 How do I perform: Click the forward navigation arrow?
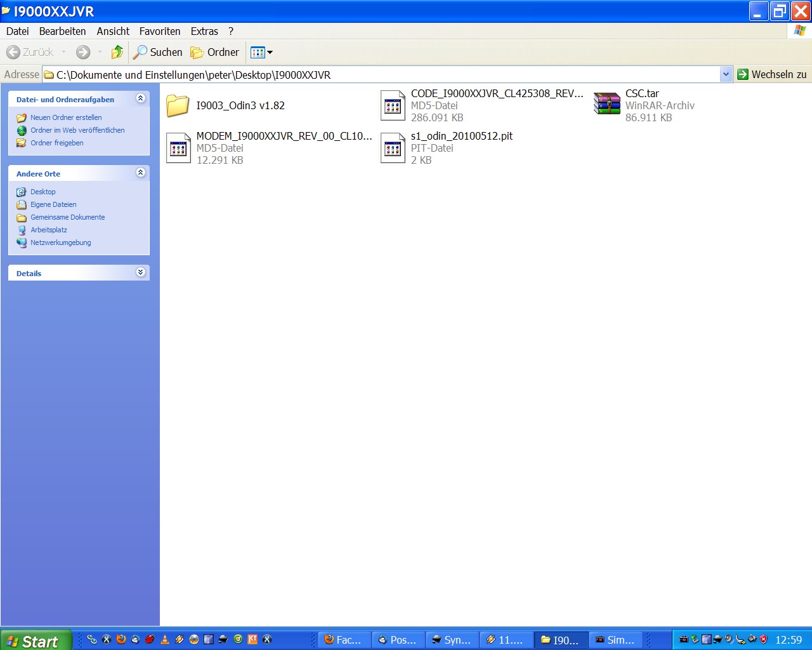point(82,52)
